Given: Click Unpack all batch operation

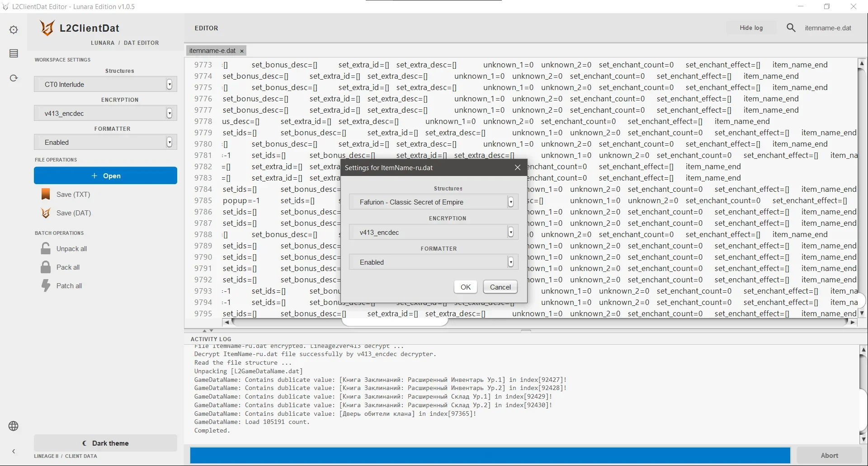Looking at the screenshot, I should (x=71, y=249).
